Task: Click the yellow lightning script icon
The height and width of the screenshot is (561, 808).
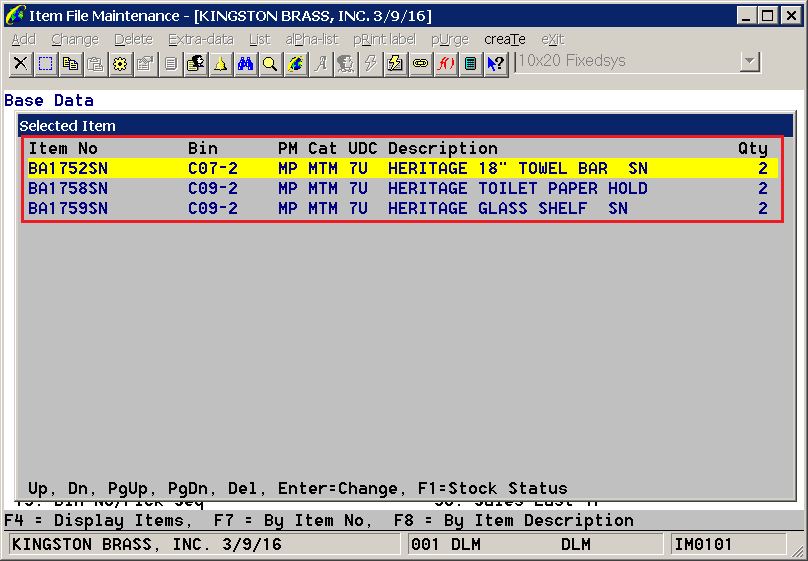Action: [396, 63]
